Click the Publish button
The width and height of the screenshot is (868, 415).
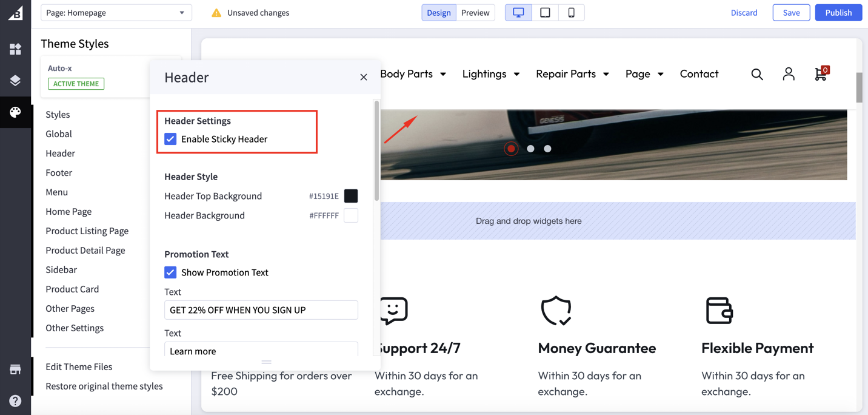click(838, 13)
